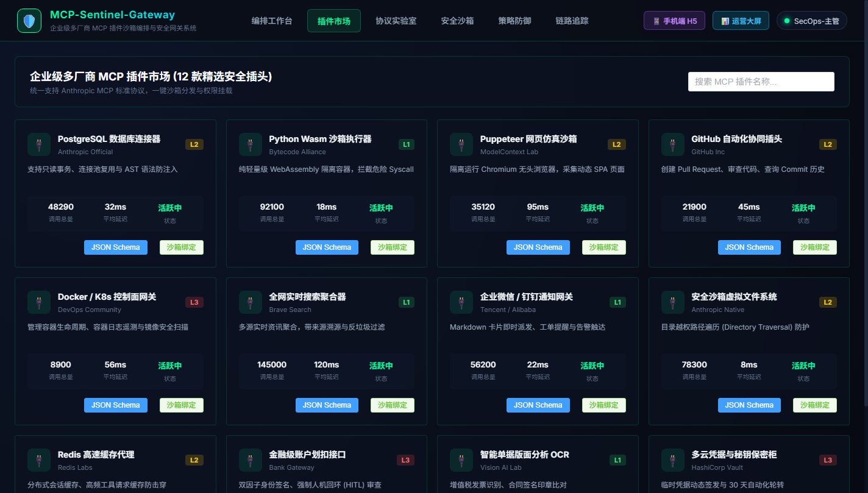This screenshot has width=868, height=493.
Task: Click the 145000 调用总量 value
Action: [272, 365]
